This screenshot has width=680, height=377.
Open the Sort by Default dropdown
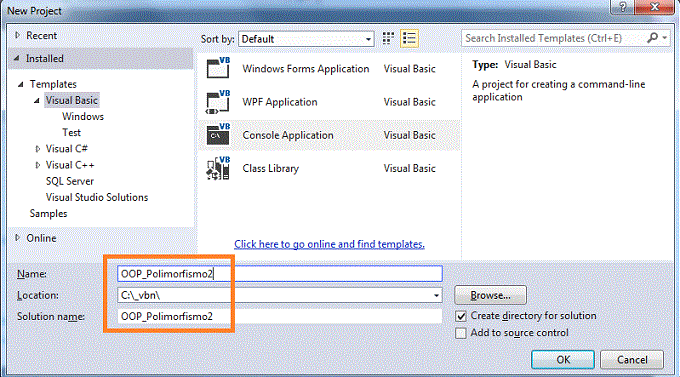tap(306, 39)
